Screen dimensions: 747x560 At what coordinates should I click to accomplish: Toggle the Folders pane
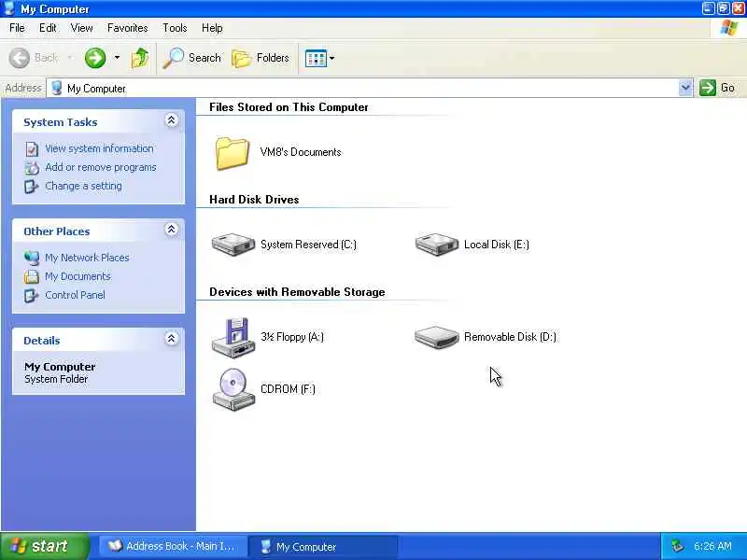(261, 58)
